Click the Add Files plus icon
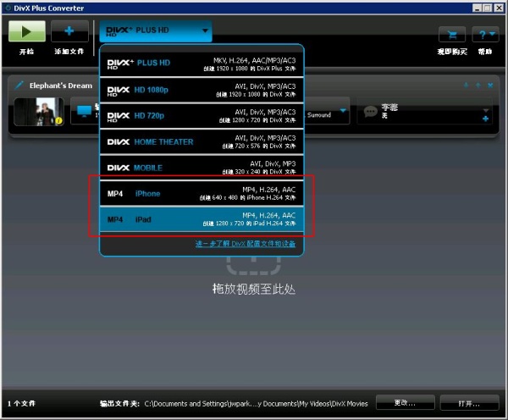The image size is (508, 420). click(x=69, y=31)
